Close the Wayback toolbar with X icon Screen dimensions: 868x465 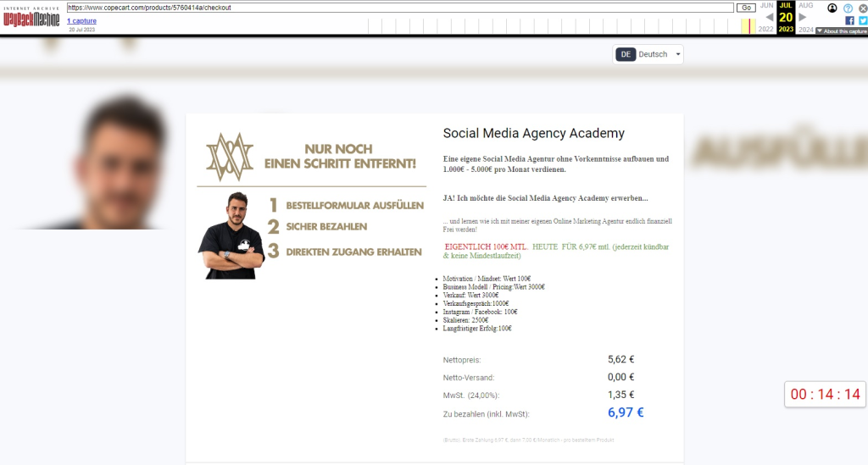[x=863, y=8]
